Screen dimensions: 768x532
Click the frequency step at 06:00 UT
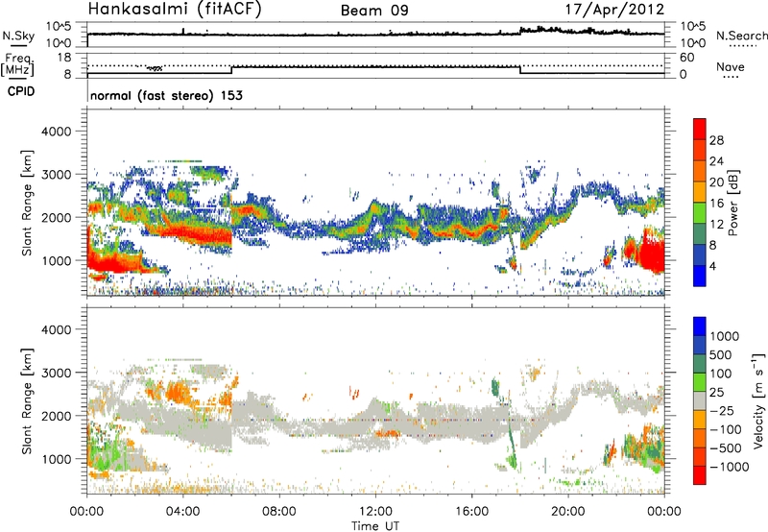[x=231, y=69]
